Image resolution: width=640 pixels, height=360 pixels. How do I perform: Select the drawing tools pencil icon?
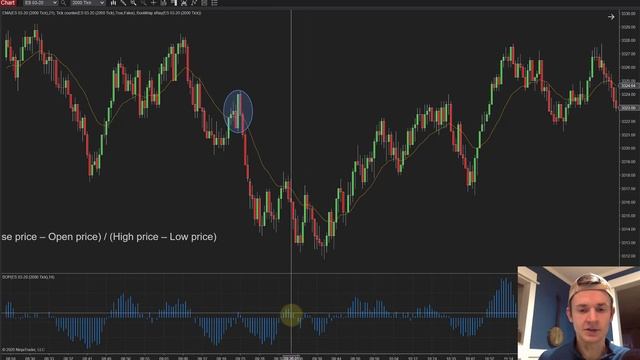click(x=123, y=3)
